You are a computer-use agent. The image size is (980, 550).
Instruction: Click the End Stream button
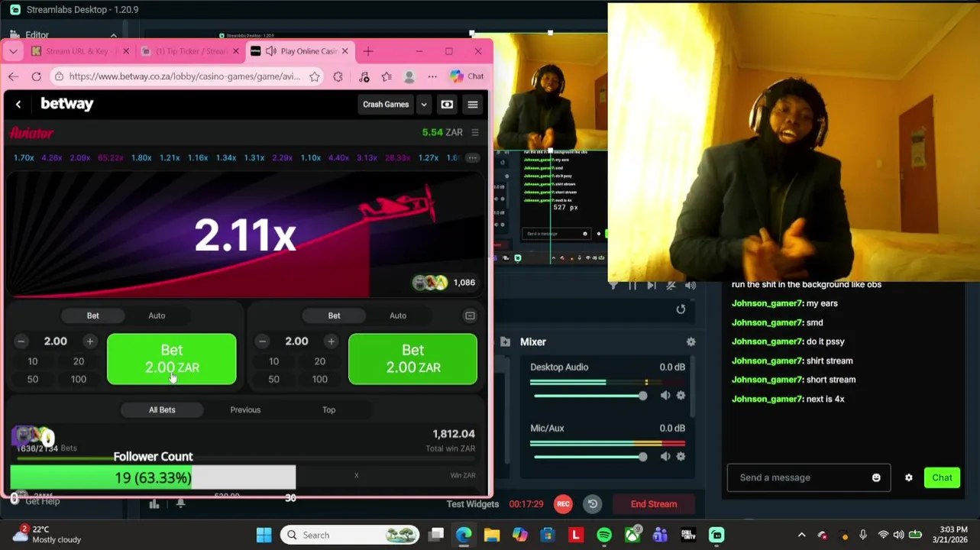[654, 504]
